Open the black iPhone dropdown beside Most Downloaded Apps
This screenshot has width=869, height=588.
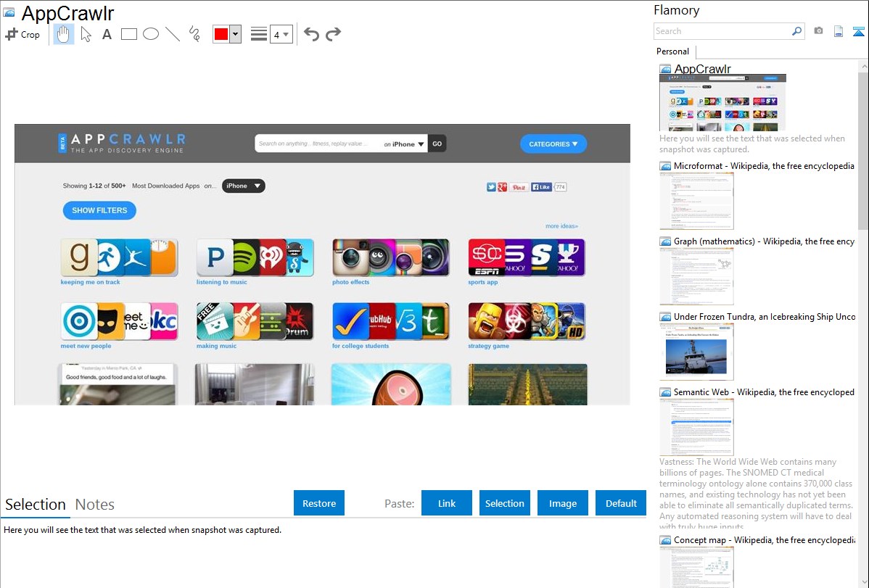[243, 186]
